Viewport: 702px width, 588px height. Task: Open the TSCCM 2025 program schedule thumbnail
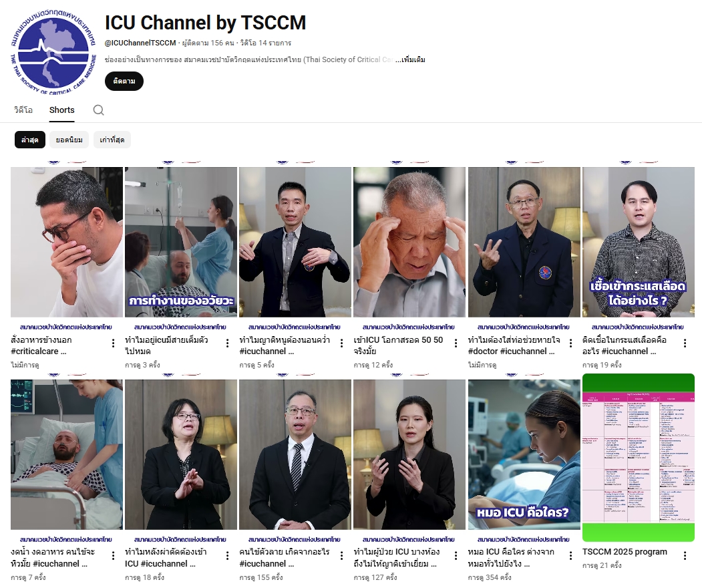(639, 458)
